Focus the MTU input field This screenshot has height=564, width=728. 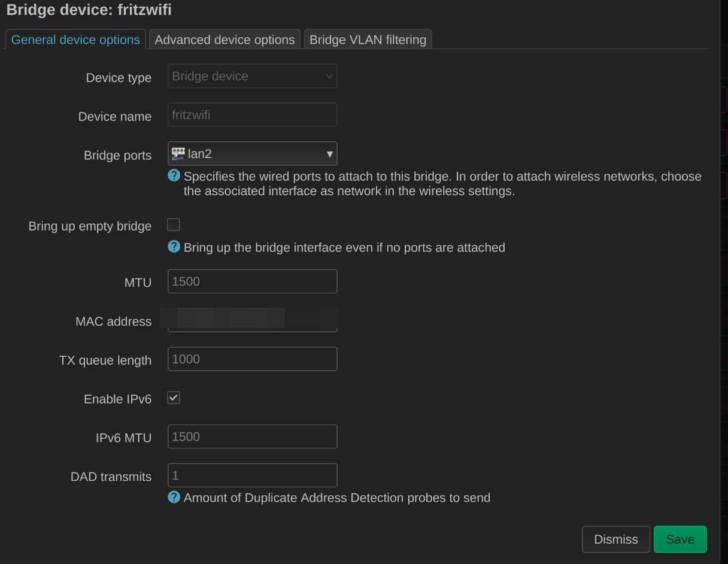tap(252, 281)
